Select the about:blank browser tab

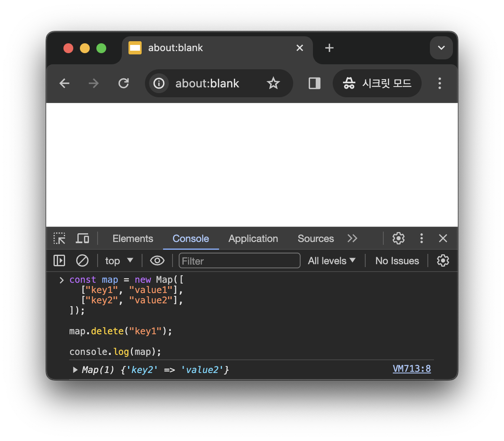pyautogui.click(x=217, y=48)
